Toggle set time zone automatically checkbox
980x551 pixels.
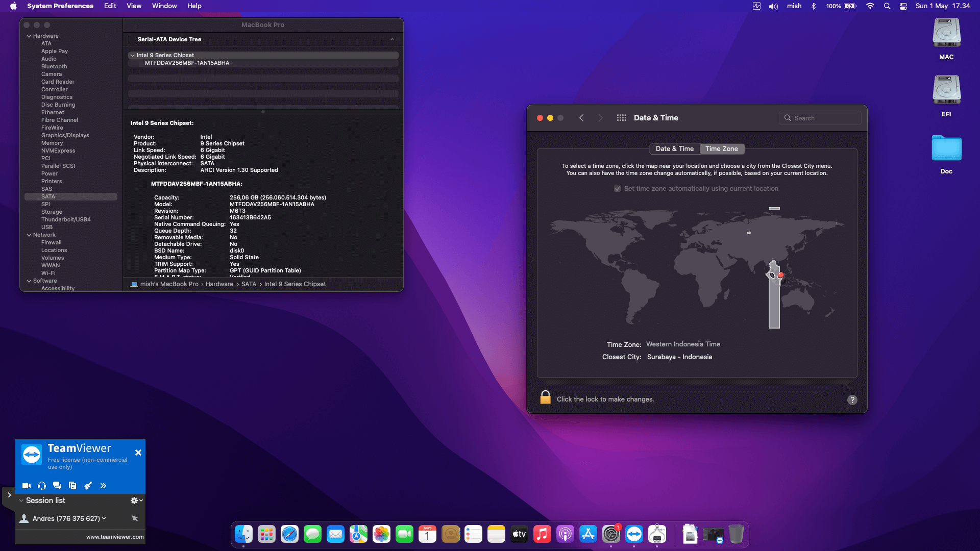point(618,189)
